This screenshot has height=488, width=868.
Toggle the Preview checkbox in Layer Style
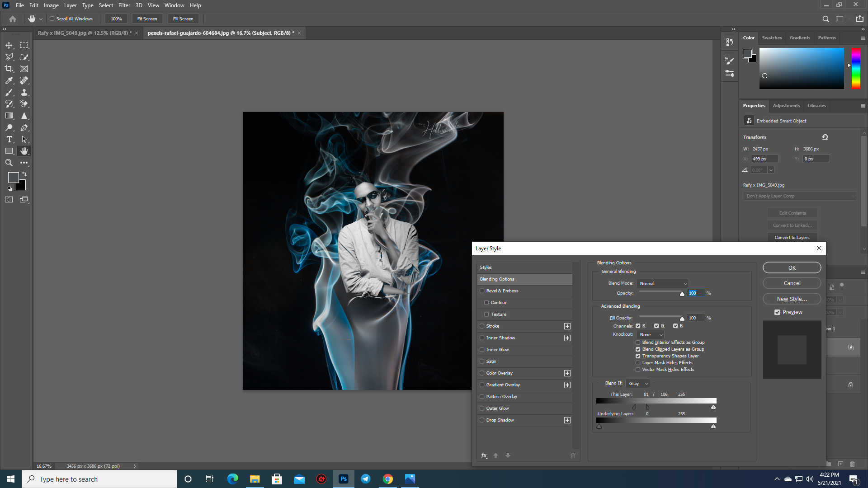777,312
